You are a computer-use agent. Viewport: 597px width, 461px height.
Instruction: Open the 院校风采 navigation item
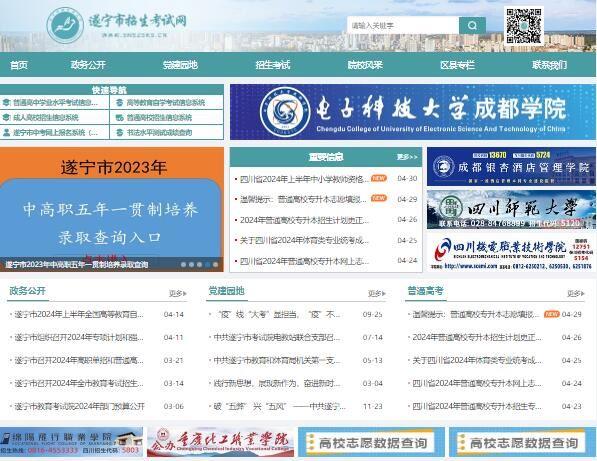(x=365, y=65)
